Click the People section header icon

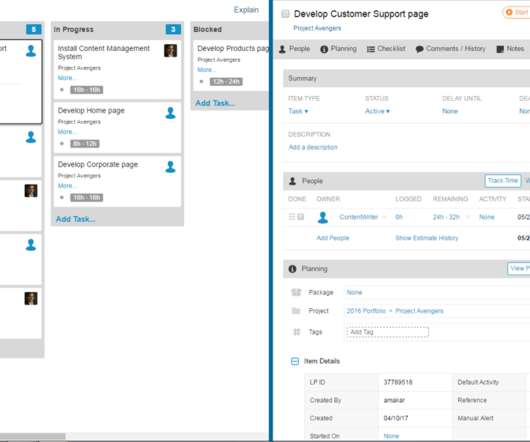coord(293,181)
